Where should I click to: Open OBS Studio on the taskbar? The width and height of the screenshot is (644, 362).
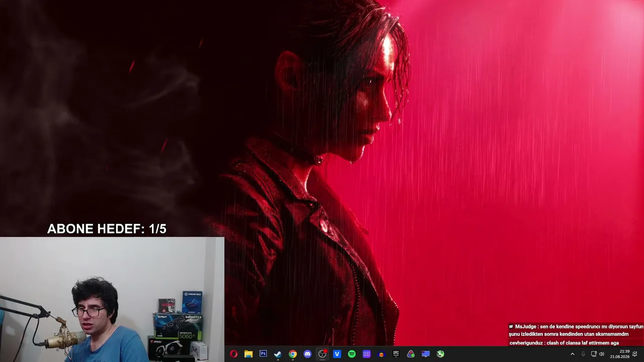pos(323,354)
